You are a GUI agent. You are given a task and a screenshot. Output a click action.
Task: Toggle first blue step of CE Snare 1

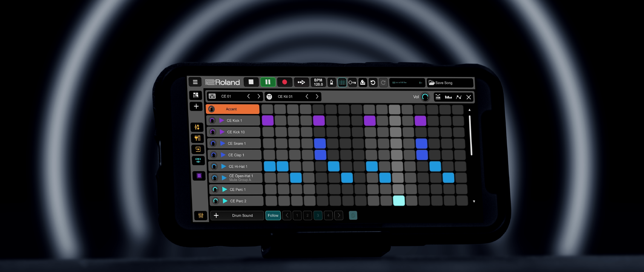click(x=320, y=144)
